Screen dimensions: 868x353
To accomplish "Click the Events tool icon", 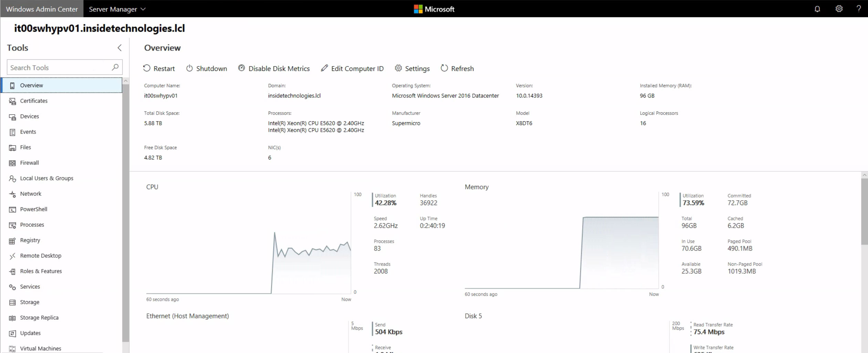I will point(12,132).
